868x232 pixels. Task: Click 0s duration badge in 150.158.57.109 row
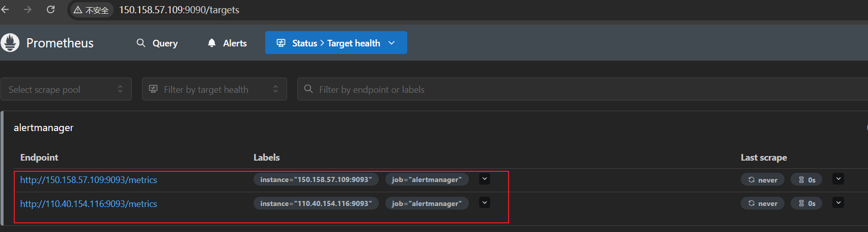click(806, 179)
